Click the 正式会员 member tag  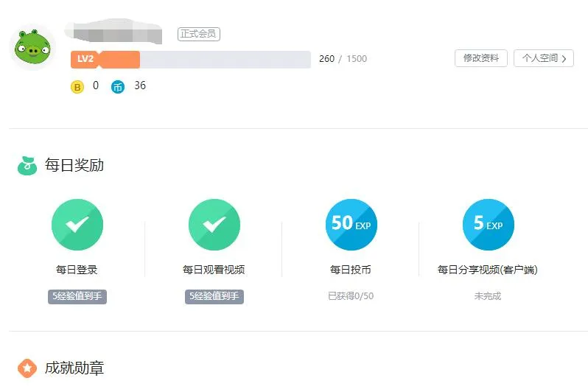(199, 34)
